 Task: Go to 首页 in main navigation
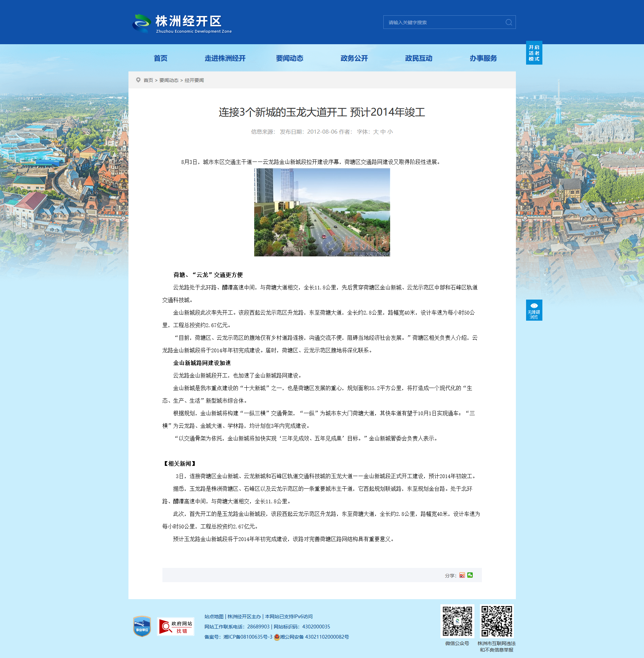160,58
